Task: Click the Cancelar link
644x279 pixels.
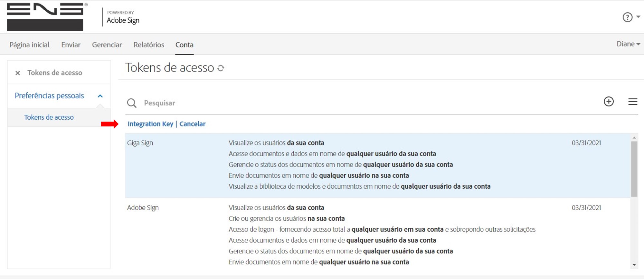Action: click(x=192, y=124)
